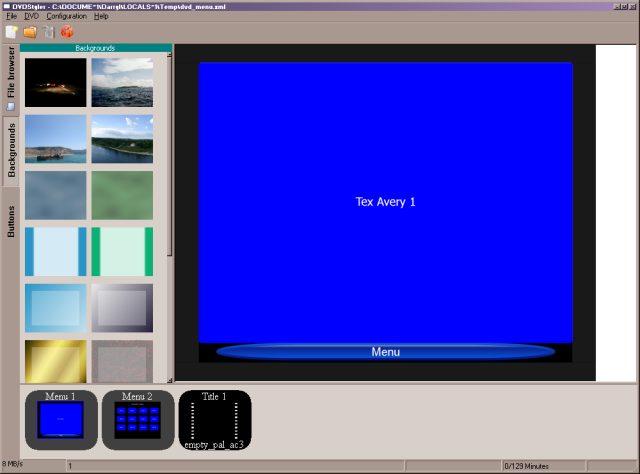Click the Tex Avery 1 text button
The width and height of the screenshot is (640, 474).
385,202
